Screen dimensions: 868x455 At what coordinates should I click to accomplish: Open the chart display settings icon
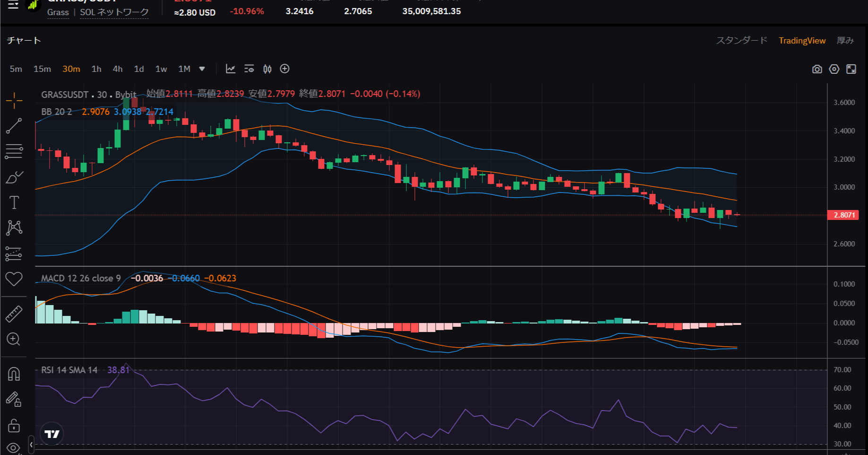click(x=249, y=69)
